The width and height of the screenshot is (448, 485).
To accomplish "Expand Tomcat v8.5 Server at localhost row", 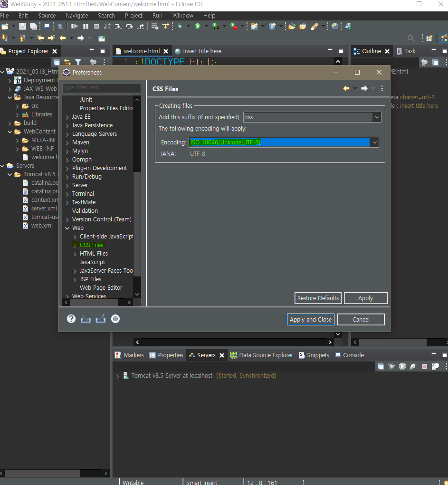I will click(x=117, y=376).
